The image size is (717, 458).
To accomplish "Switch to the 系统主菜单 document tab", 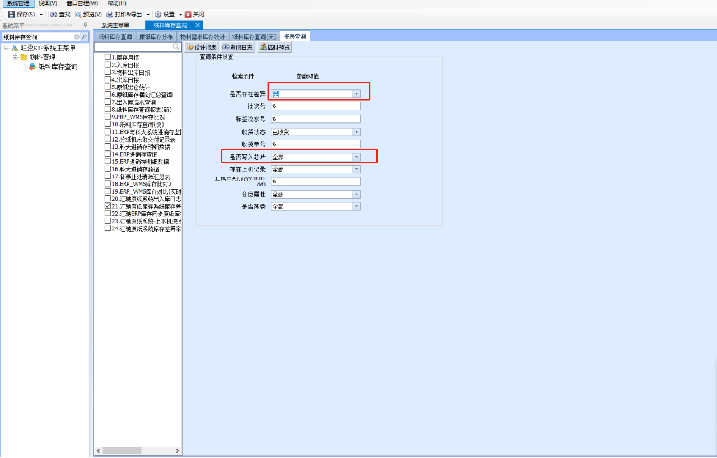I will click(115, 25).
